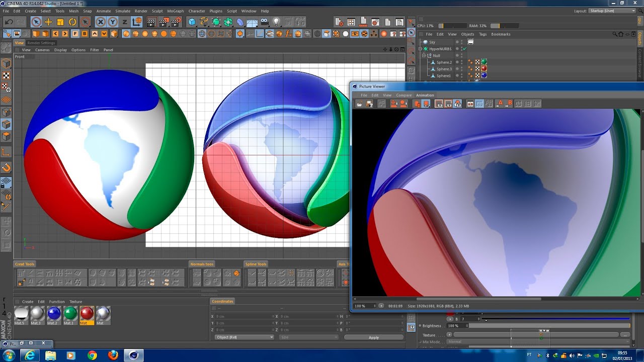Toggle Y axis lock

113,22
